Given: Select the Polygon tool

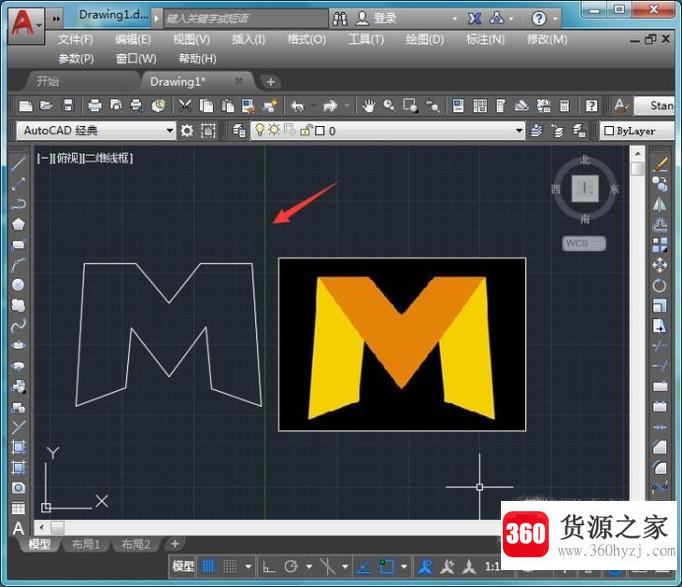Looking at the screenshot, I should 18,224.
